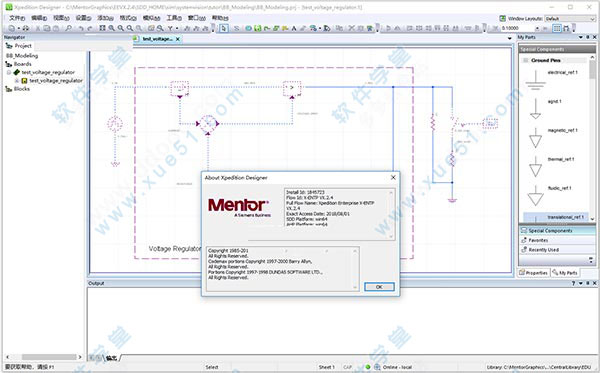
Task: Open the Window Layouts dropdown
Action: tap(592, 18)
